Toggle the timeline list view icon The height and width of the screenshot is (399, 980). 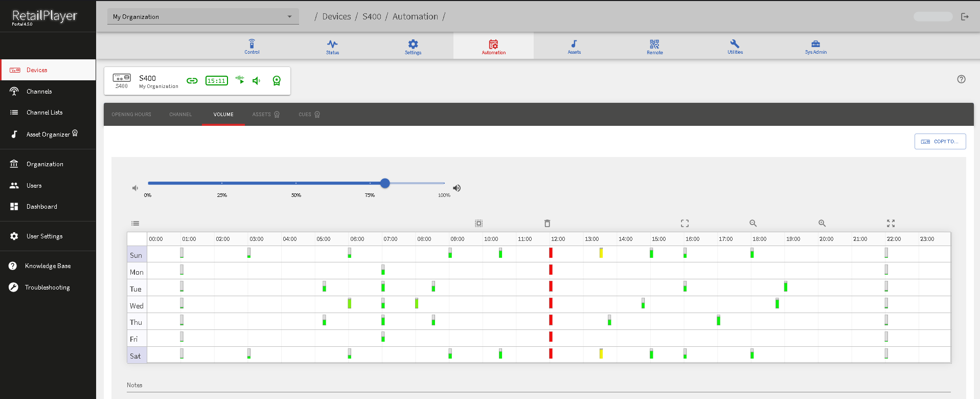click(135, 224)
